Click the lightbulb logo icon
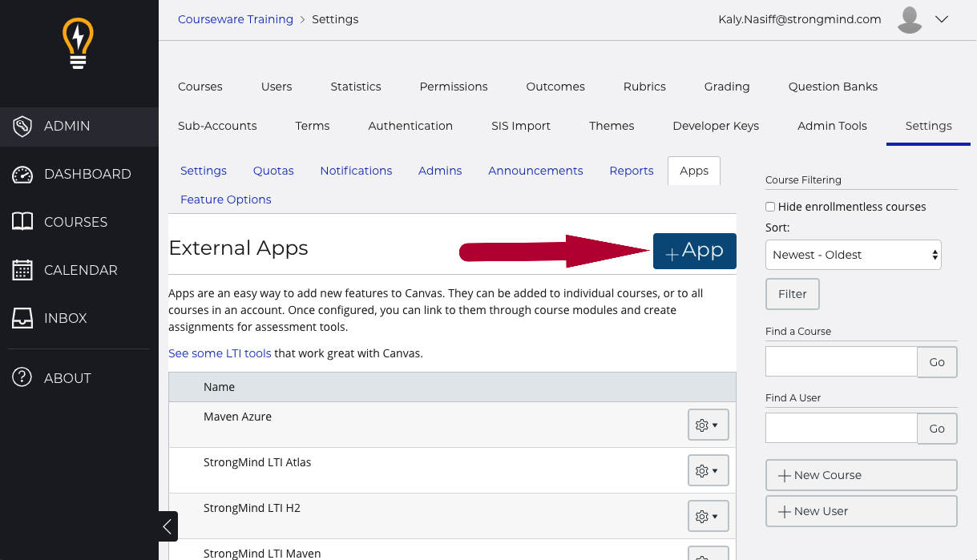 (x=78, y=43)
